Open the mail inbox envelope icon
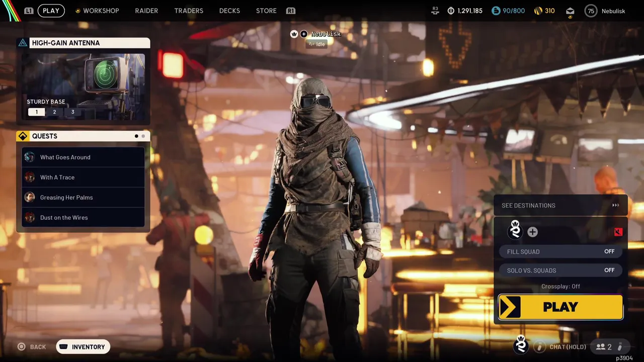 tap(570, 11)
